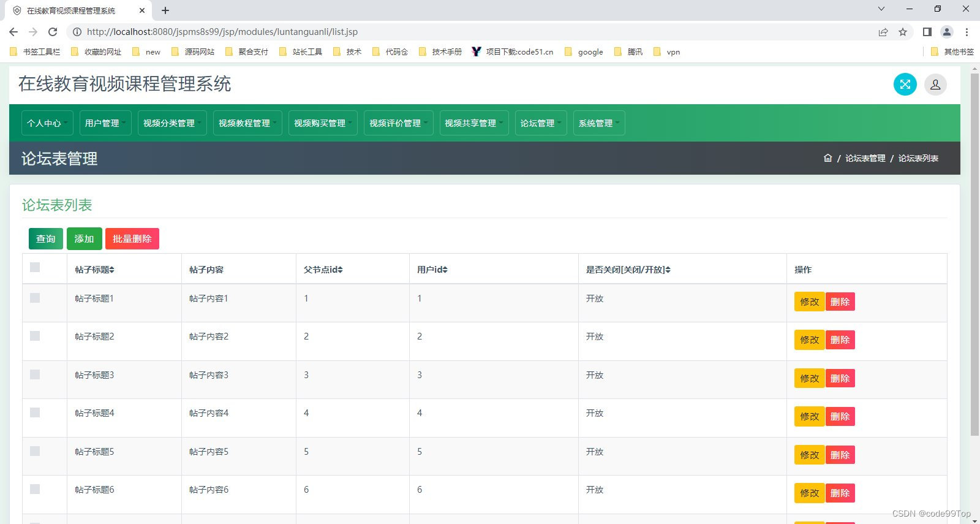Click 删除 for row 帖子标题2
The image size is (980, 524).
click(840, 340)
